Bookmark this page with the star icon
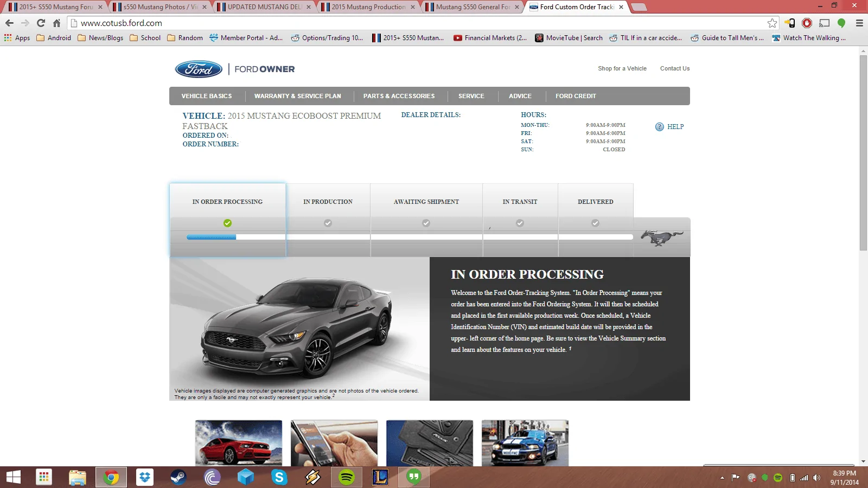This screenshot has height=488, width=868. pyautogui.click(x=772, y=23)
